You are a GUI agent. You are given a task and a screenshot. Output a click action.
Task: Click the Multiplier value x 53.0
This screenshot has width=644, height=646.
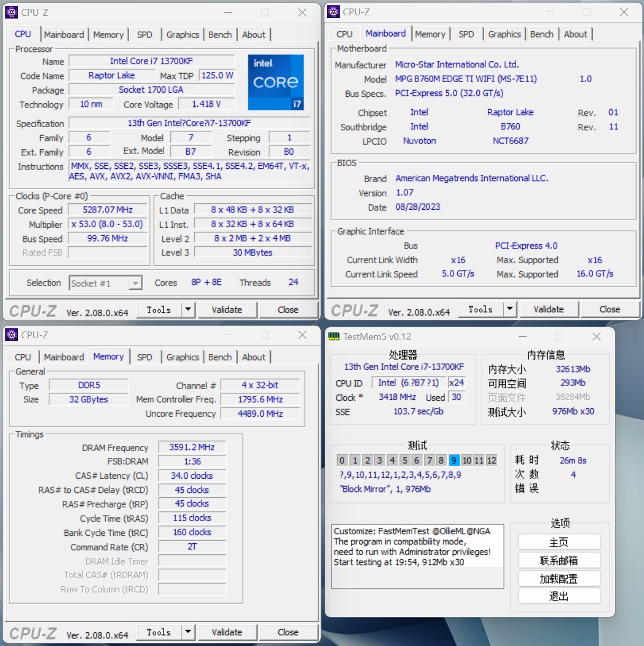(108, 224)
